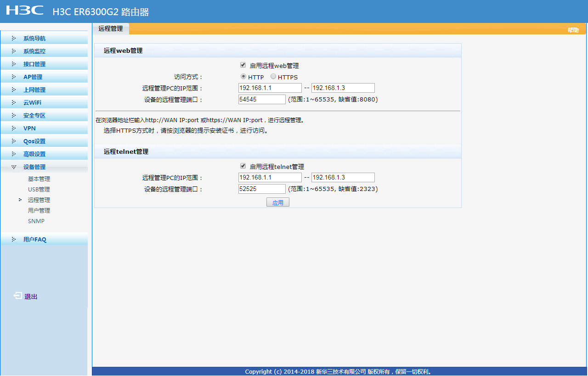Go to 用户管理 under 设备管理

(x=39, y=211)
